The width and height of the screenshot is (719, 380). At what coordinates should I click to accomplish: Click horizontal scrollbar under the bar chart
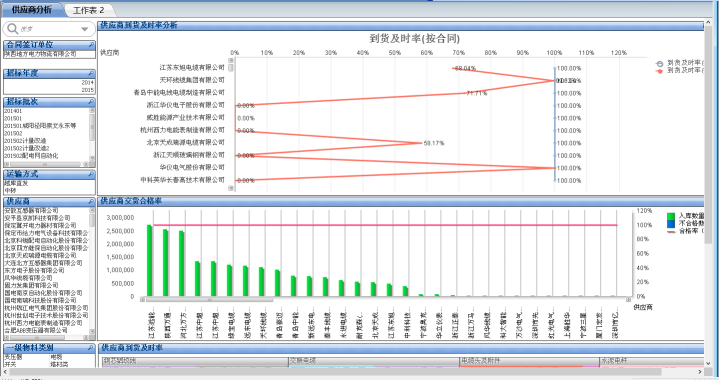(386, 300)
